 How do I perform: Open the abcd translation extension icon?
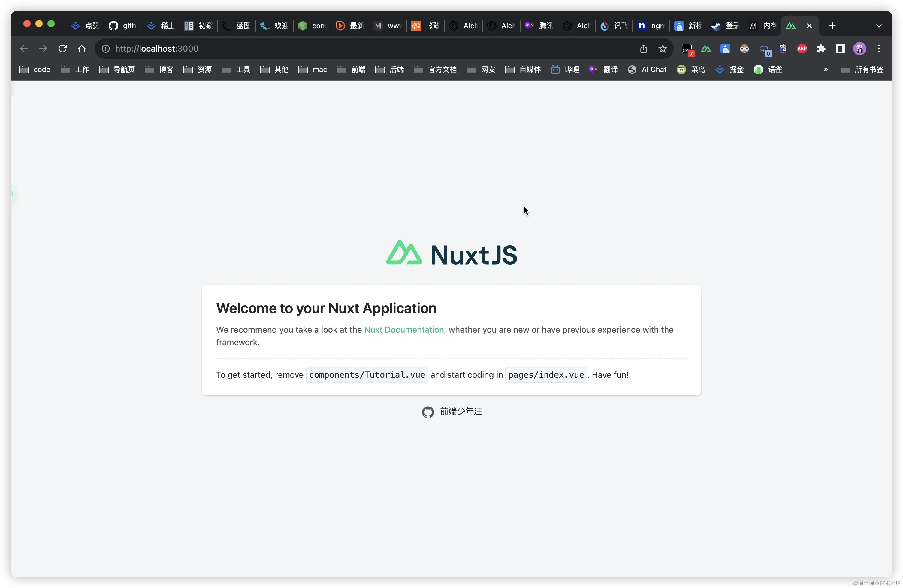tap(783, 49)
